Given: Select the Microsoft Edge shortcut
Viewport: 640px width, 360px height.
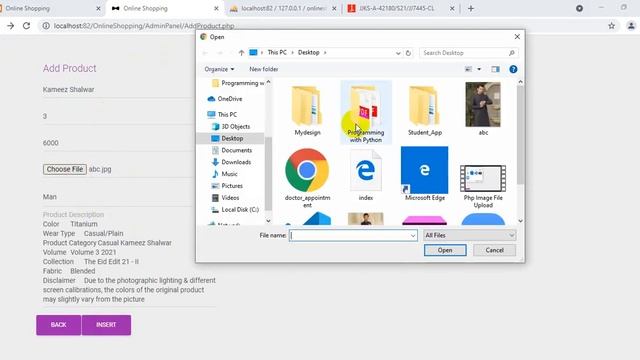Looking at the screenshot, I should coord(424,174).
